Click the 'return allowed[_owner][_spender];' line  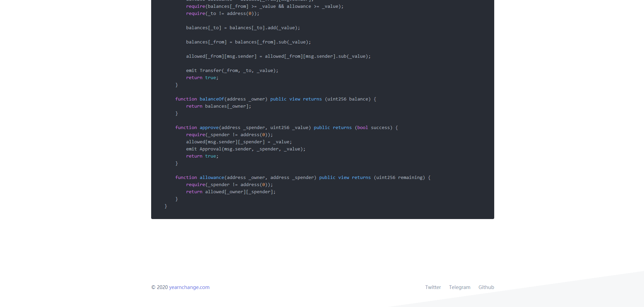click(x=231, y=192)
